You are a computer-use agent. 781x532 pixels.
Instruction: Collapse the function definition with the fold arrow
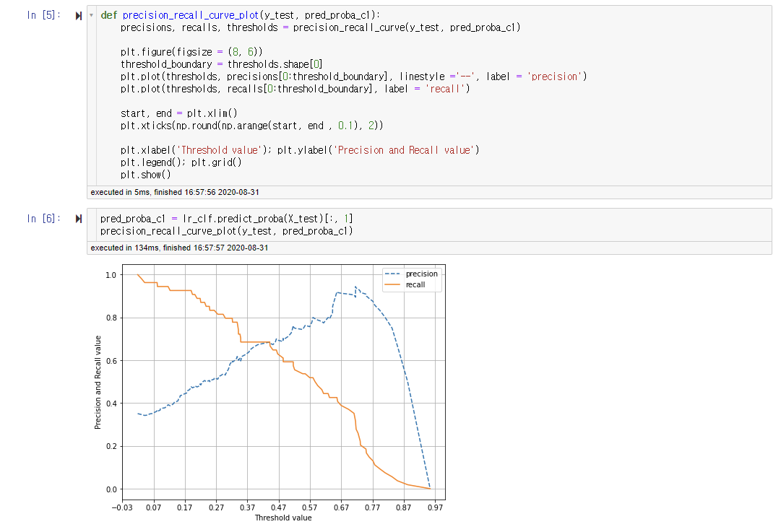click(91, 15)
